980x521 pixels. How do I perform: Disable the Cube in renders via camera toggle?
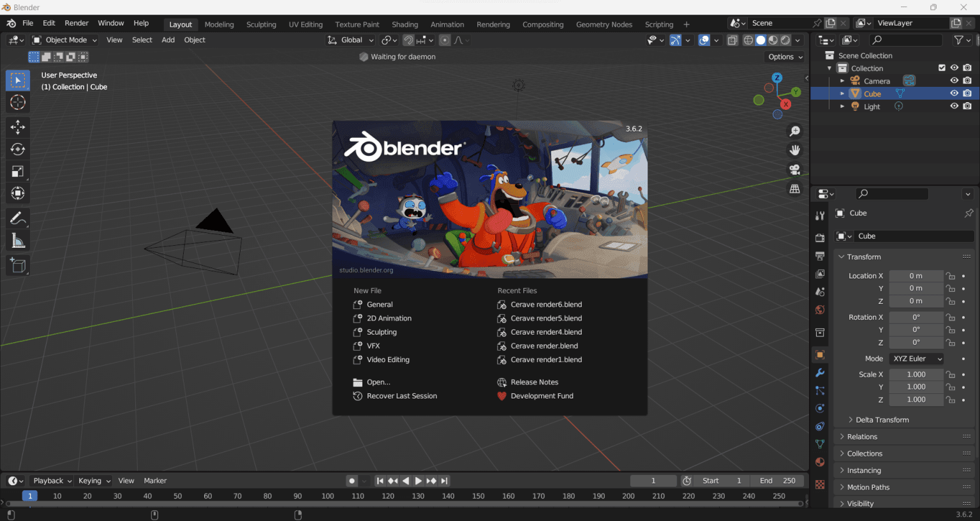(x=967, y=93)
